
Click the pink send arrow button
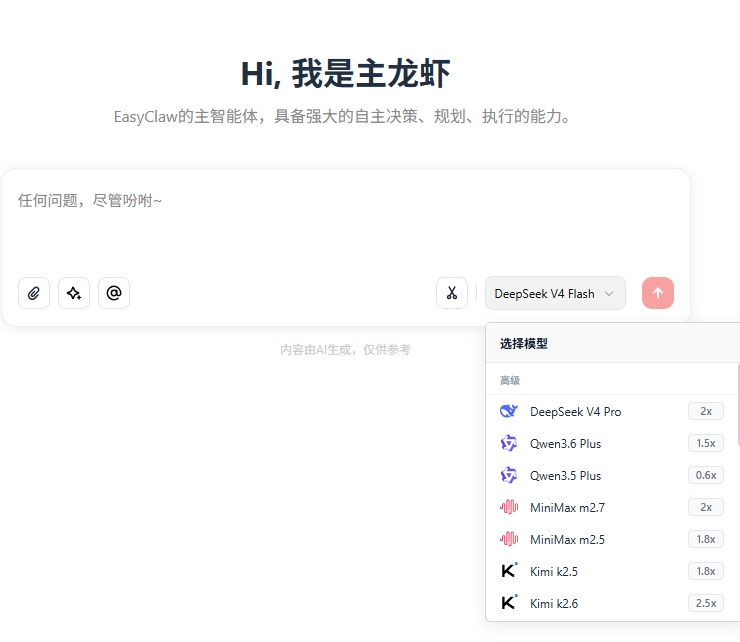coord(658,293)
